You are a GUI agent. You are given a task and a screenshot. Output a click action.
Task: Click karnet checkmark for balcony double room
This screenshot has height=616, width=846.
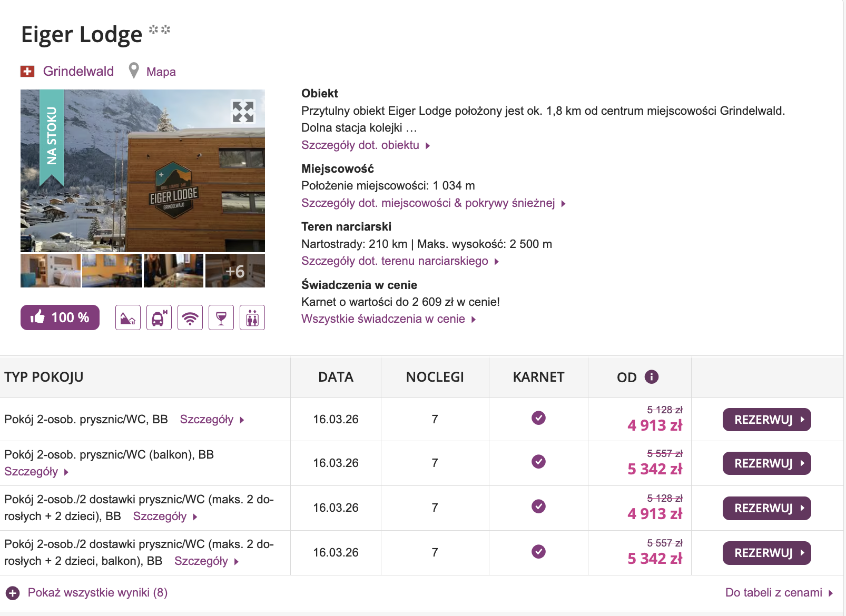click(538, 462)
